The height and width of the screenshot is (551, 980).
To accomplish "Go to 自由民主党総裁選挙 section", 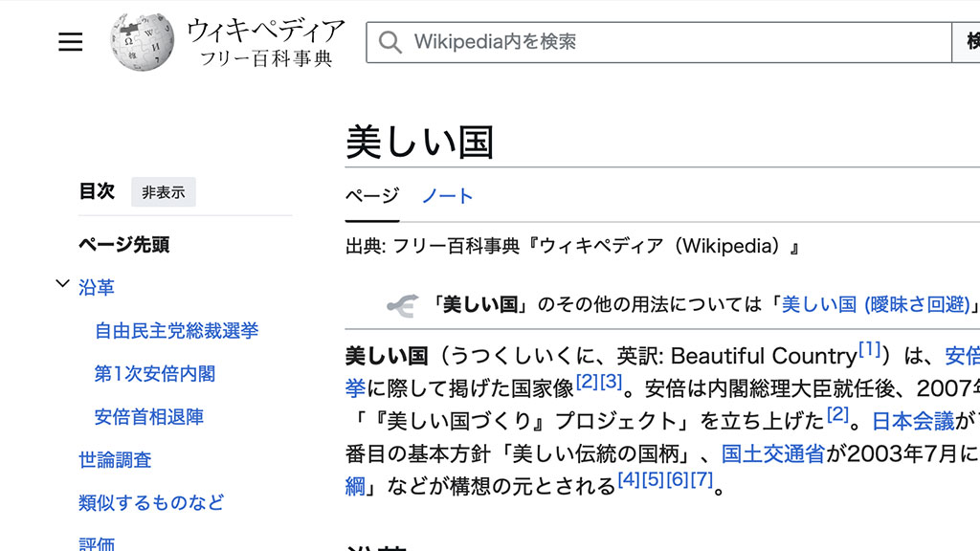I will pyautogui.click(x=176, y=331).
